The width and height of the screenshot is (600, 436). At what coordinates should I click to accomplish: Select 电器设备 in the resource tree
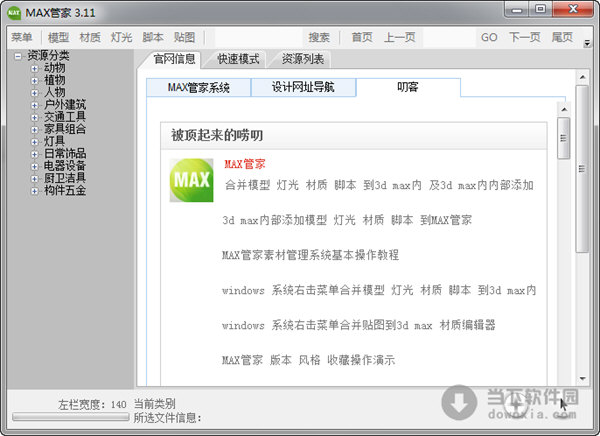[65, 166]
